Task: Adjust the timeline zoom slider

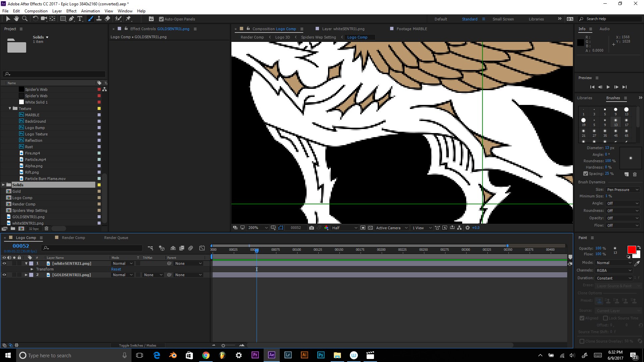Action: 223,345
